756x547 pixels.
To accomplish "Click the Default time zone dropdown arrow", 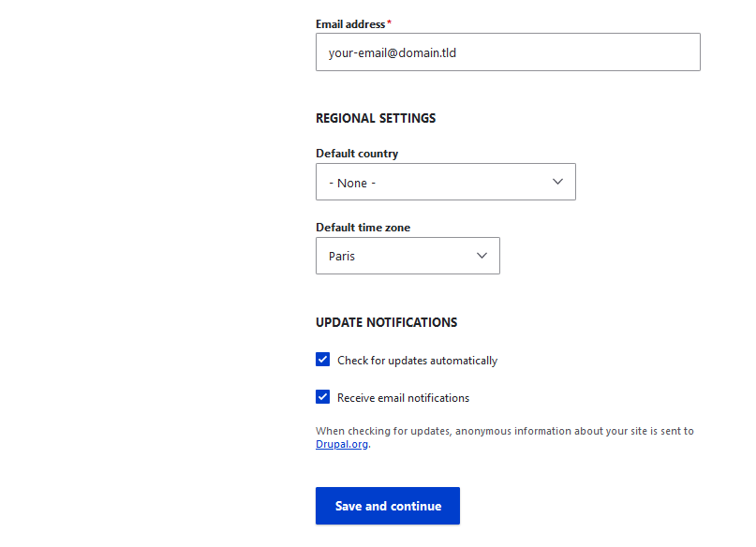I will 482,256.
